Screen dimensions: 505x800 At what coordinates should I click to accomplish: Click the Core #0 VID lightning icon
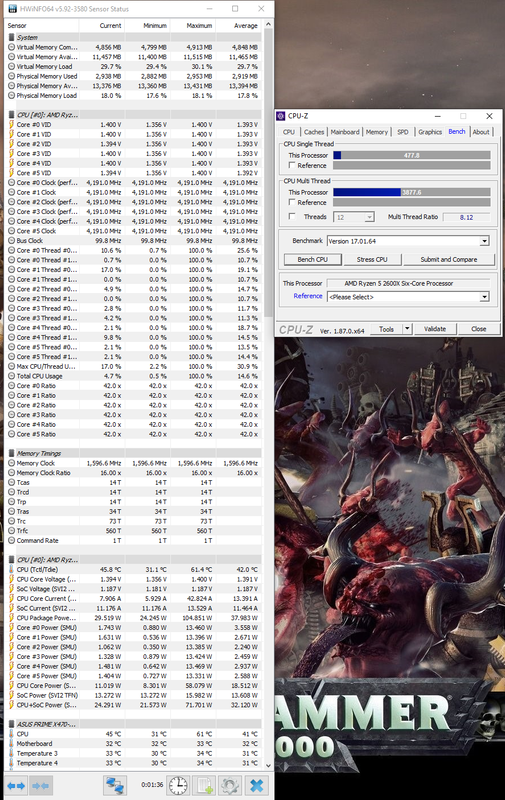(x=12, y=124)
